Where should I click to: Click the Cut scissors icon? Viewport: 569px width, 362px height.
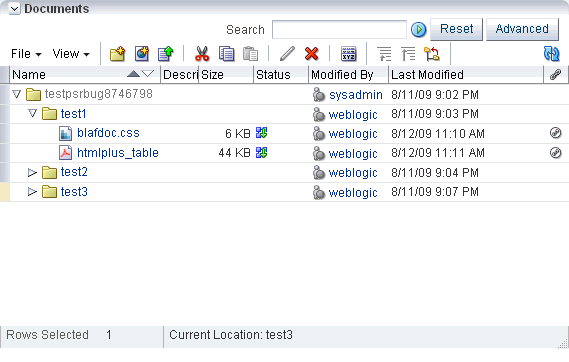click(x=202, y=54)
